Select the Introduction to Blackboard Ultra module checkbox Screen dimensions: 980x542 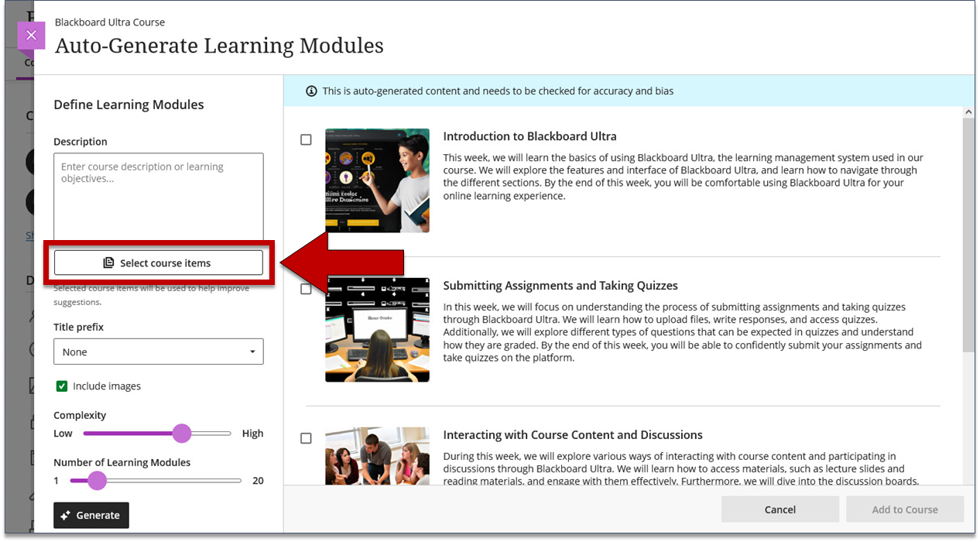click(x=307, y=140)
